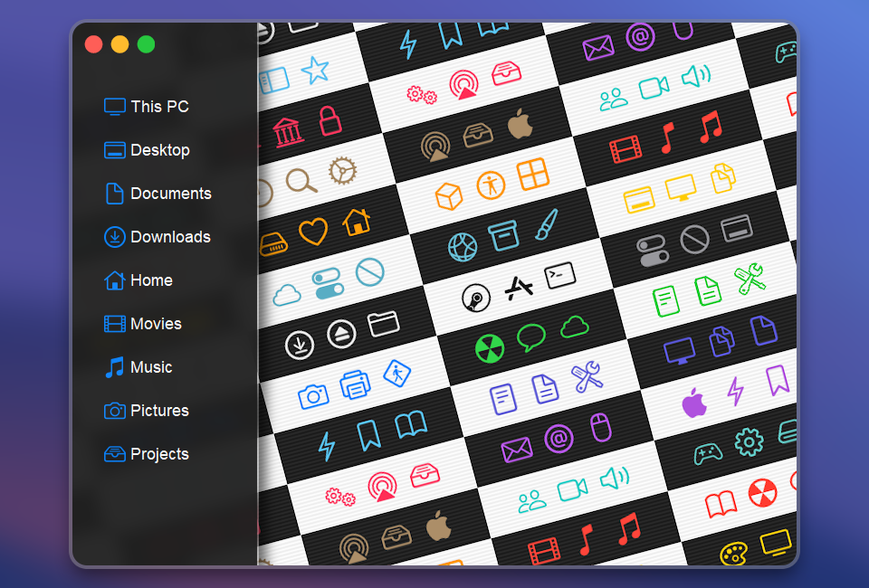Maximize window using the green button
869x588 pixels.
[147, 44]
